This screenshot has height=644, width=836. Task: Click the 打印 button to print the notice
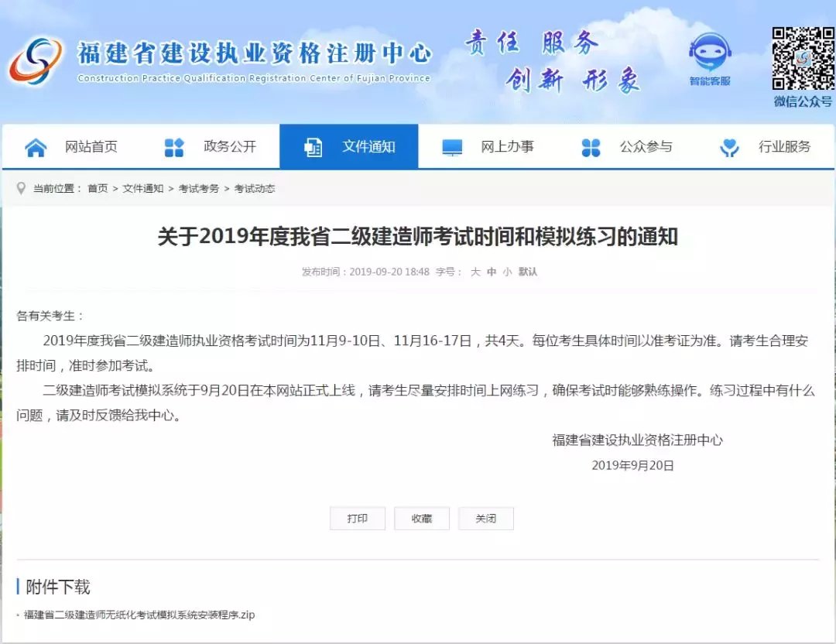[x=358, y=519]
